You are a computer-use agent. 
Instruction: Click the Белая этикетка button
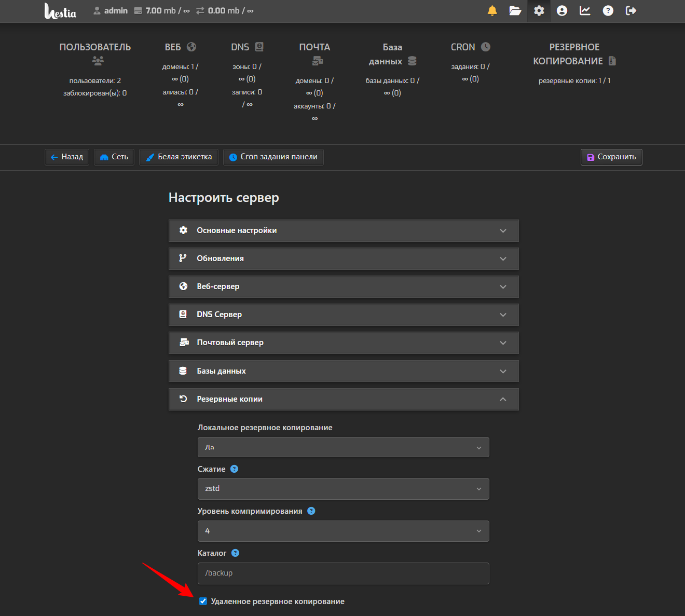[x=179, y=157]
